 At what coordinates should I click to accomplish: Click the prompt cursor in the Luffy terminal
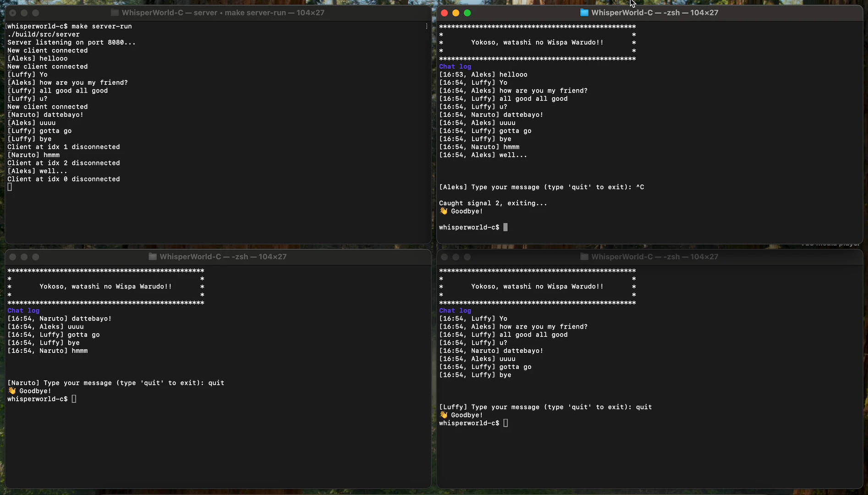[x=505, y=423]
